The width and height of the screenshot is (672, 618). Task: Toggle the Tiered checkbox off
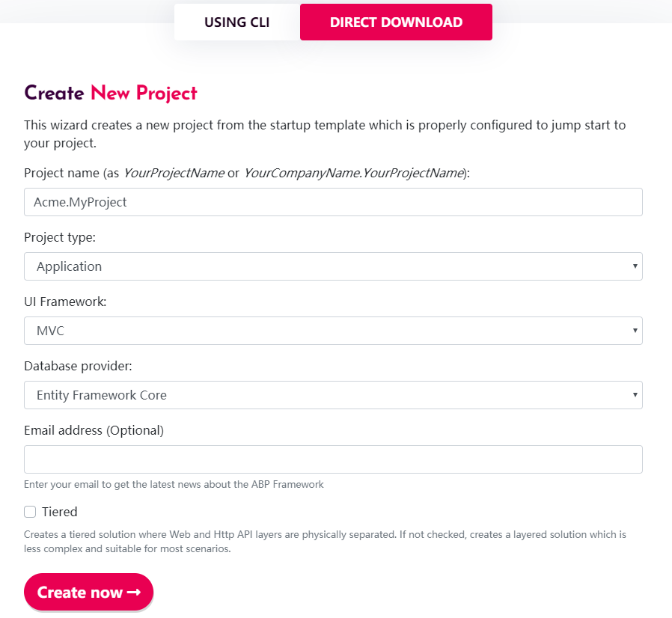[30, 512]
